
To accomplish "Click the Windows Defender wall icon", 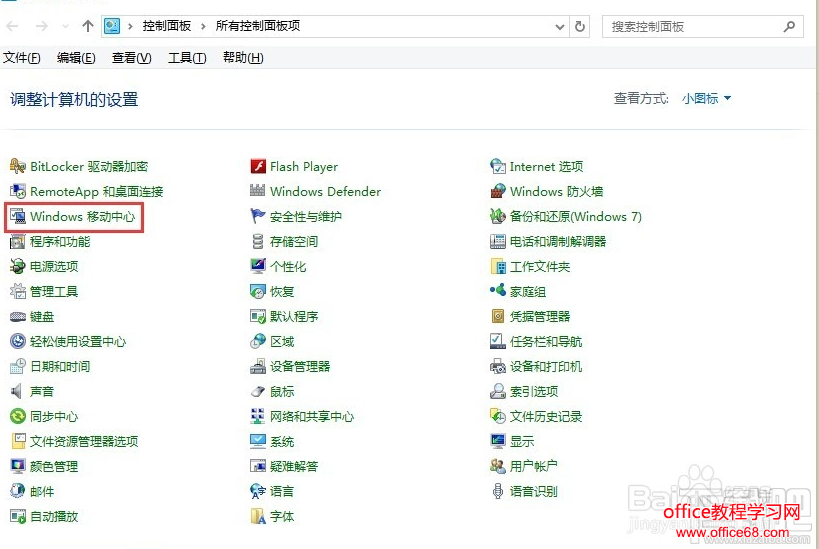I will coord(258,191).
